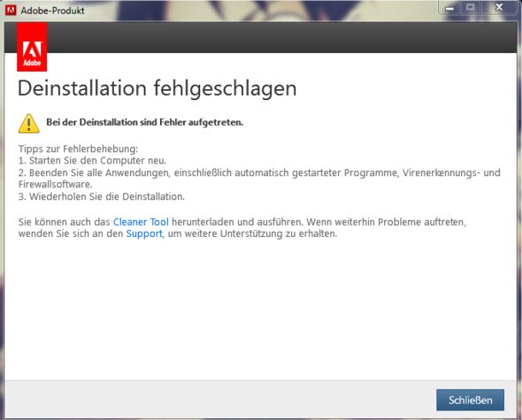This screenshot has width=522, height=420.
Task: Click the yellow warning triangle icon
Action: tap(28, 124)
